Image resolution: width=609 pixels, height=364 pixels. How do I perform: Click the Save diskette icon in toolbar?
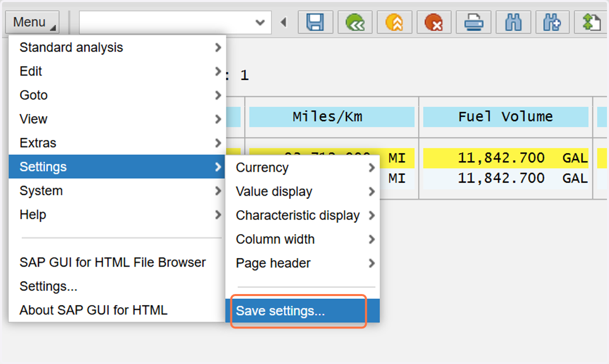click(x=315, y=22)
